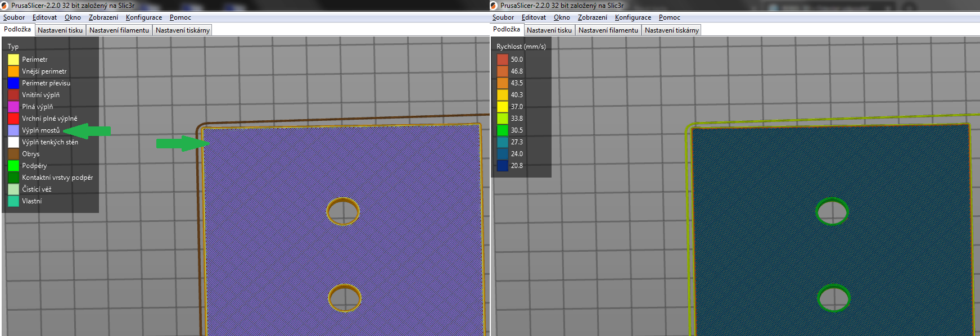
Task: Open the Zobrazení menu in the left window
Action: [x=103, y=17]
